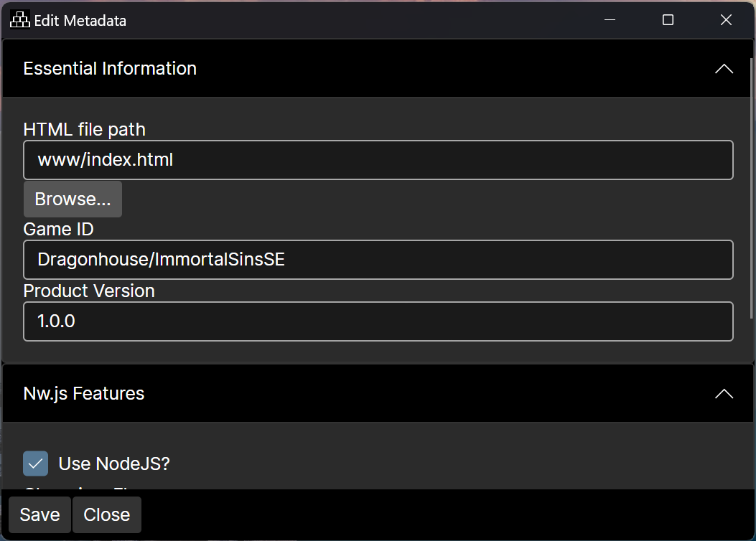The width and height of the screenshot is (756, 541).
Task: Collapse the Essential Information section using its chevron
Action: coord(724,69)
